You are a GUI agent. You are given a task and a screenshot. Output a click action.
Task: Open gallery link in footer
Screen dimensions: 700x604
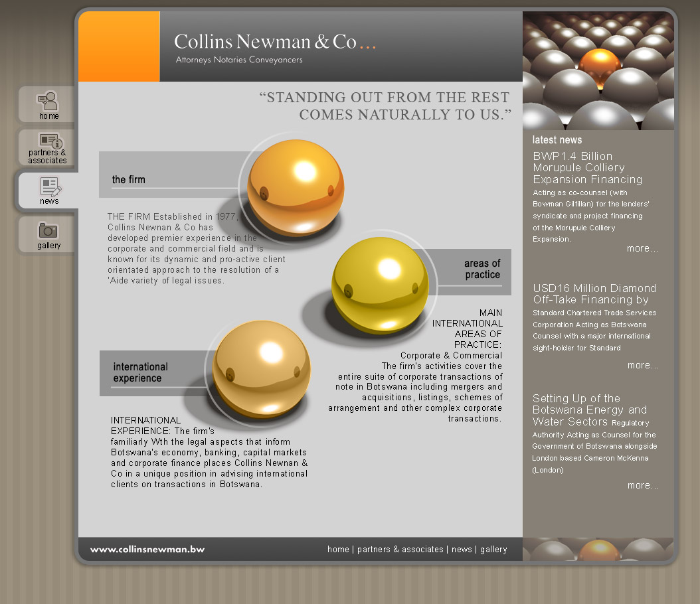pyautogui.click(x=493, y=550)
